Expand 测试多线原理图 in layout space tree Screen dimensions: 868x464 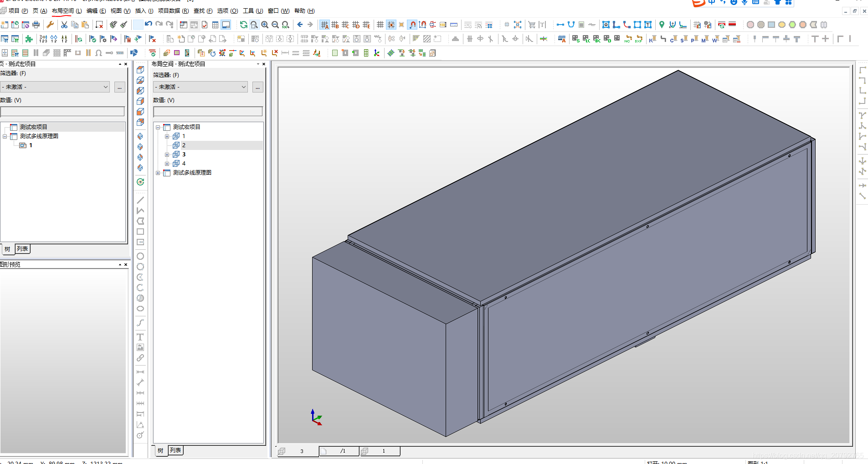158,173
